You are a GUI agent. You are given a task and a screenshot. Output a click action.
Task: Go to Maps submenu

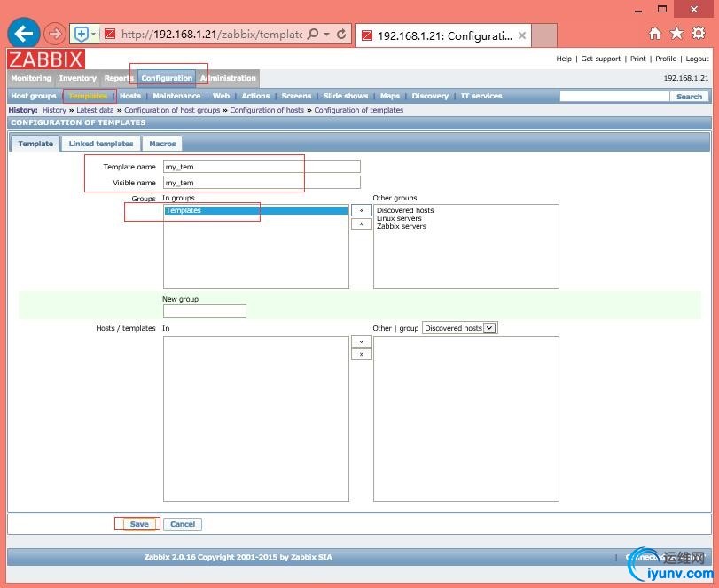[390, 96]
